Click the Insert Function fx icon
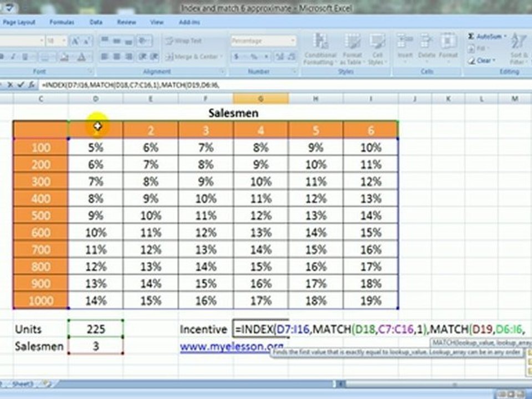532x399 pixels. coord(31,85)
